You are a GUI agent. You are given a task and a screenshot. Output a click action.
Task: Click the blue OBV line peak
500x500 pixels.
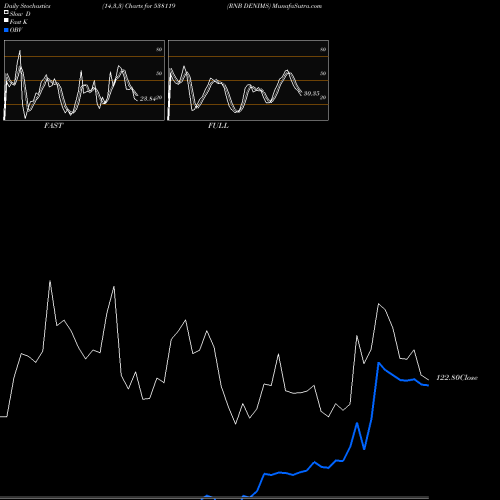(379, 363)
